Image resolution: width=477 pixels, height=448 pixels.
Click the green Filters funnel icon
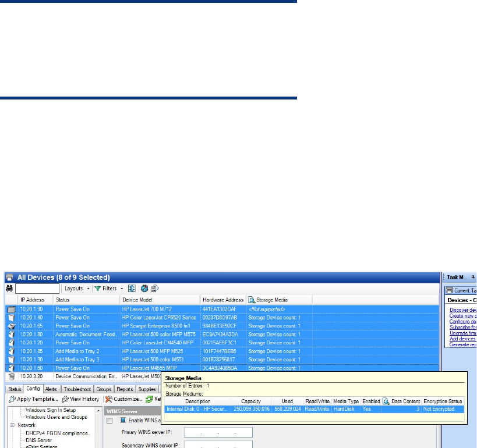pos(97,289)
